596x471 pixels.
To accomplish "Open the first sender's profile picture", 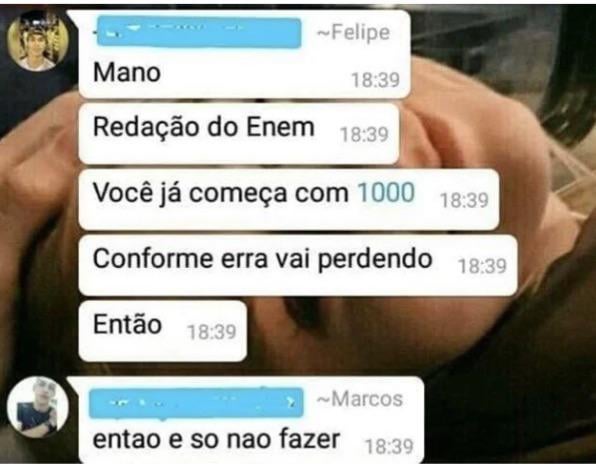I will (x=38, y=41).
